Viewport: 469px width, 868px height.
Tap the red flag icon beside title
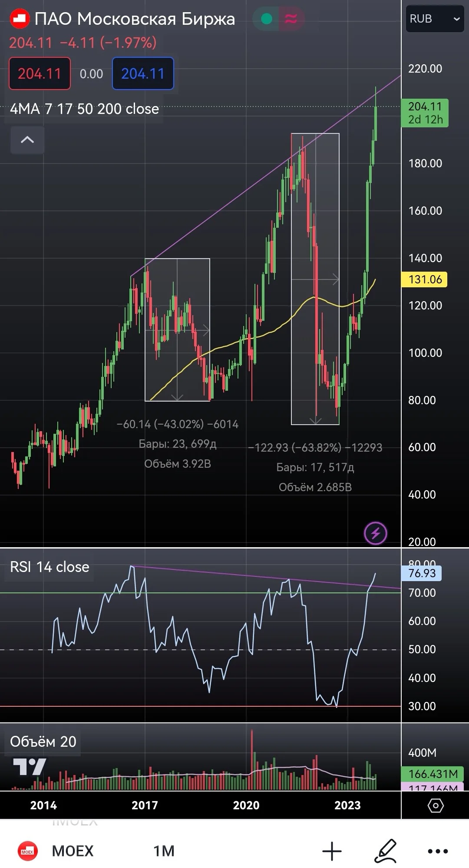tap(20, 19)
